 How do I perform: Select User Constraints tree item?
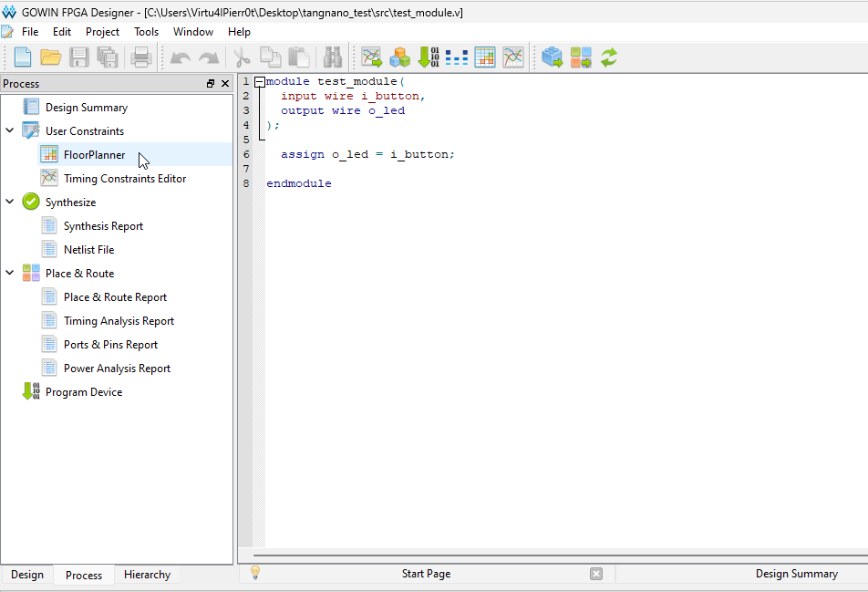(x=85, y=130)
